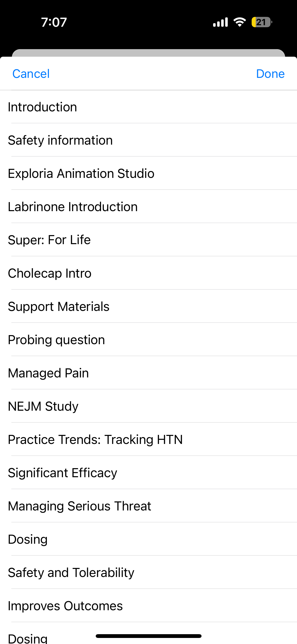Pick the Labrinone Introduction entry
Screen dimensions: 297x644
click(73, 207)
